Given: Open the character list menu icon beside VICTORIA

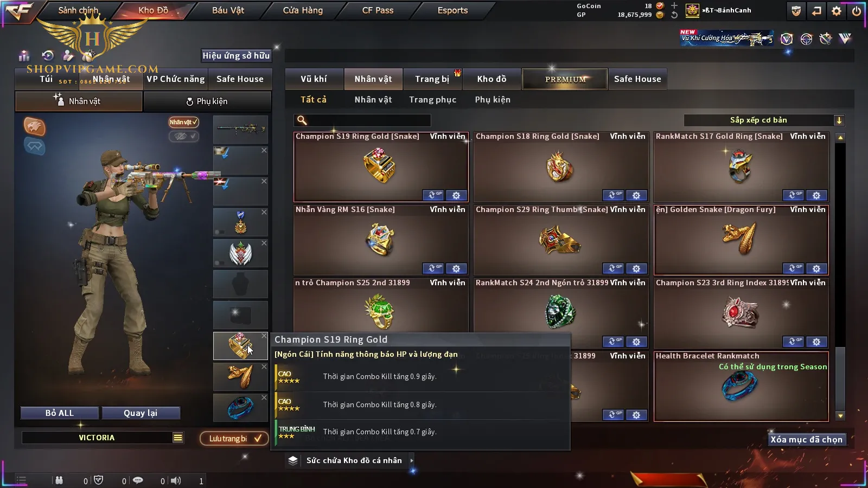Looking at the screenshot, I should (x=178, y=438).
